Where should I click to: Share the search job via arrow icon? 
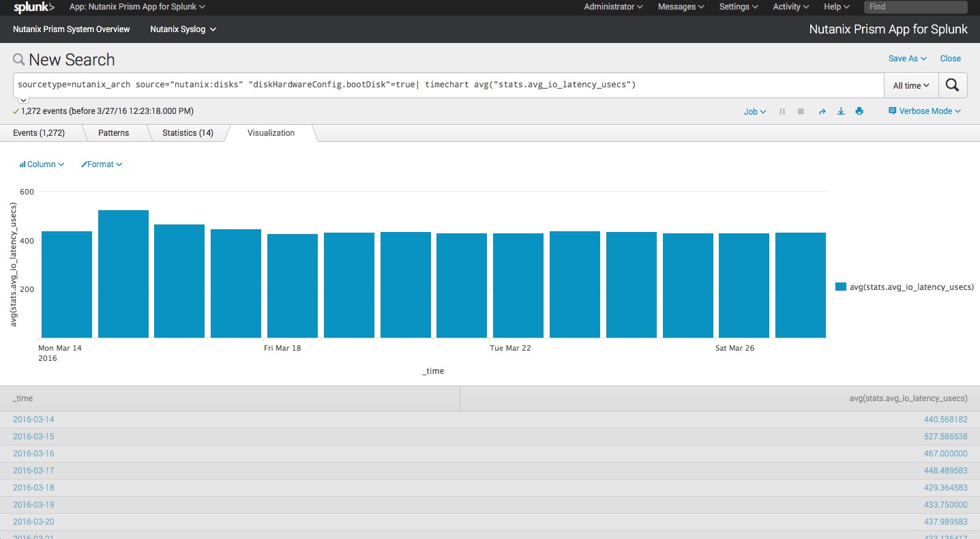point(822,111)
